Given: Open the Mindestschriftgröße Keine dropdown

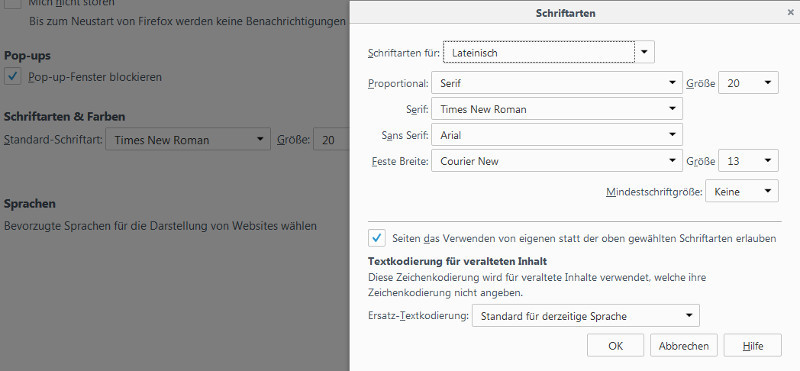Looking at the screenshot, I should [742, 191].
